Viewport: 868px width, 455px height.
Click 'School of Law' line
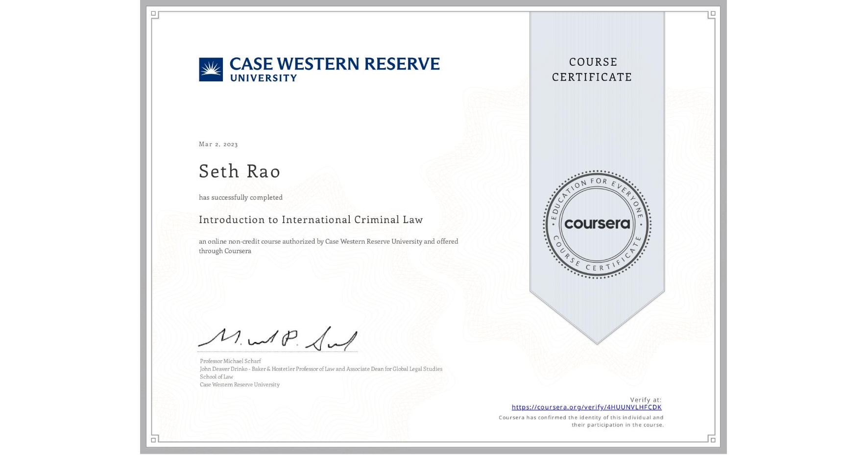[217, 377]
